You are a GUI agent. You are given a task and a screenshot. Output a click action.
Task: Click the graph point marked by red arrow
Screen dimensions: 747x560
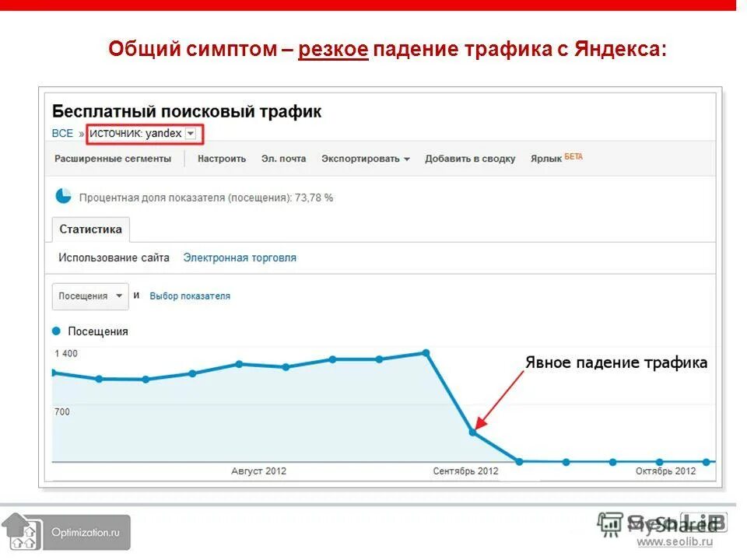(x=472, y=432)
